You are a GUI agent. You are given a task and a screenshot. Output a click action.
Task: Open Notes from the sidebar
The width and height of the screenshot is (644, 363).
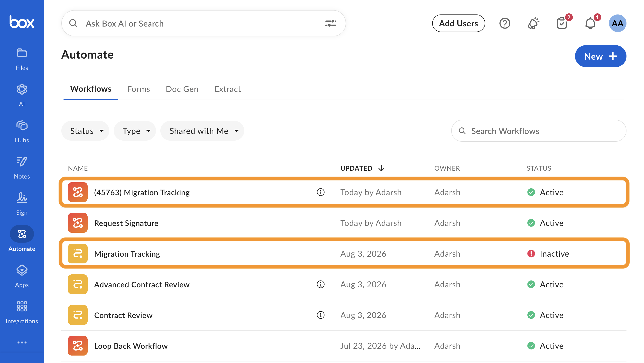click(22, 168)
